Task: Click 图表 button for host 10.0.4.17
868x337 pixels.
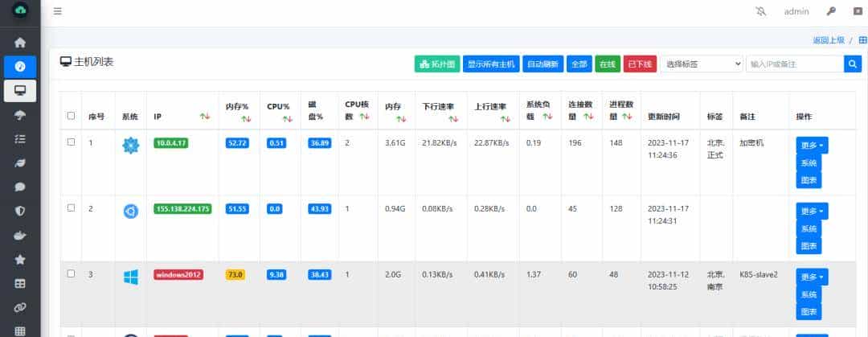Action: click(809, 180)
